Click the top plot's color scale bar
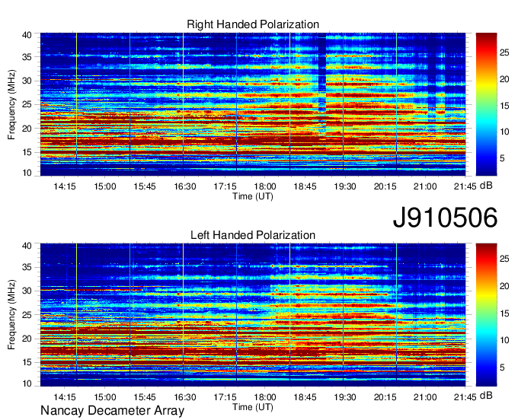The width and height of the screenshot is (518, 420). pyautogui.click(x=486, y=104)
